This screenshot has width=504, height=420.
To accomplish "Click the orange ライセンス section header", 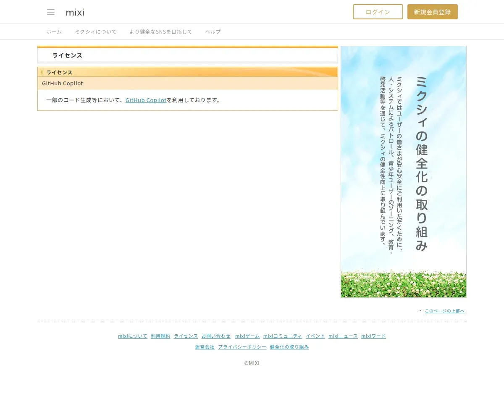I will pyautogui.click(x=188, y=72).
